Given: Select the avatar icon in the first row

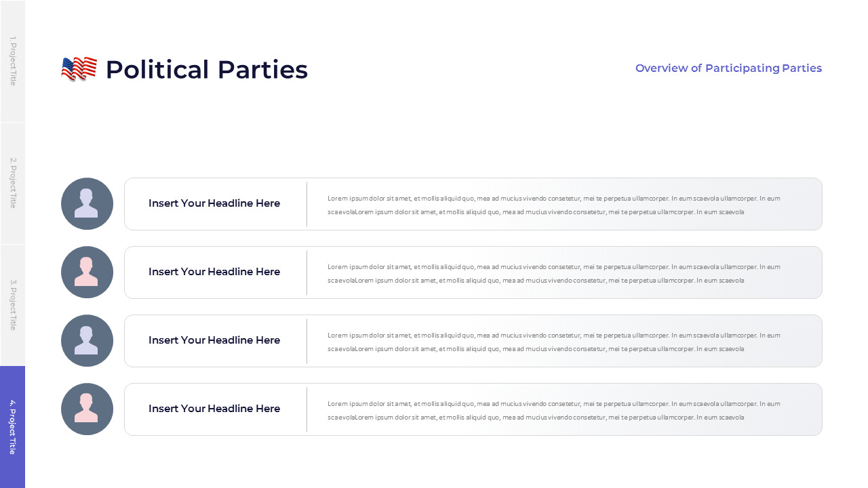Looking at the screenshot, I should [x=87, y=203].
